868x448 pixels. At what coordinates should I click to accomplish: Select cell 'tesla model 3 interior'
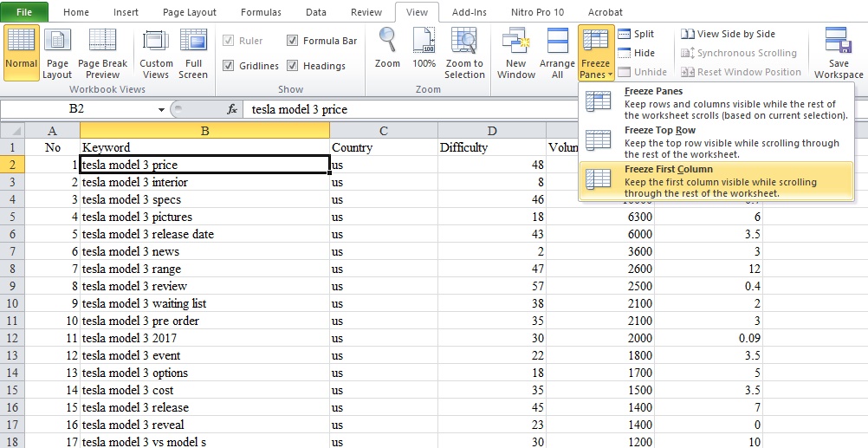pos(204,182)
